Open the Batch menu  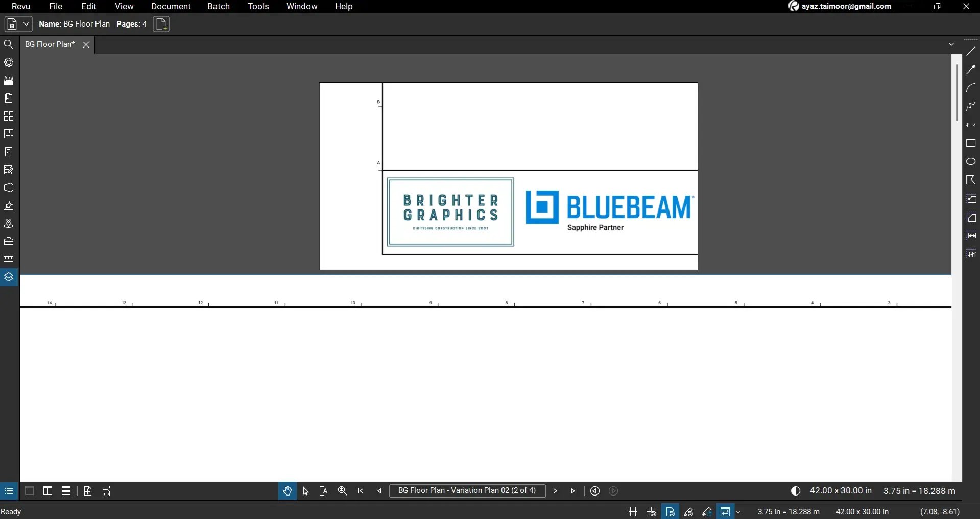(218, 6)
